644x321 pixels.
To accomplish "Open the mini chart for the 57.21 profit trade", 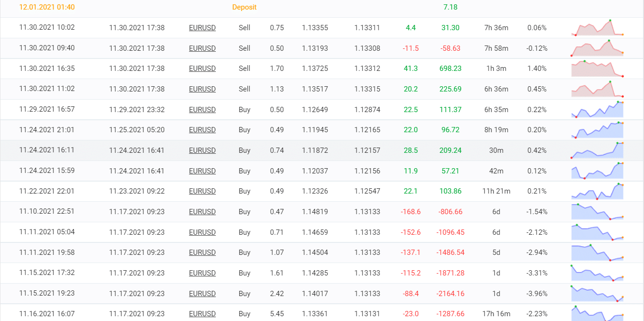I will point(597,171).
